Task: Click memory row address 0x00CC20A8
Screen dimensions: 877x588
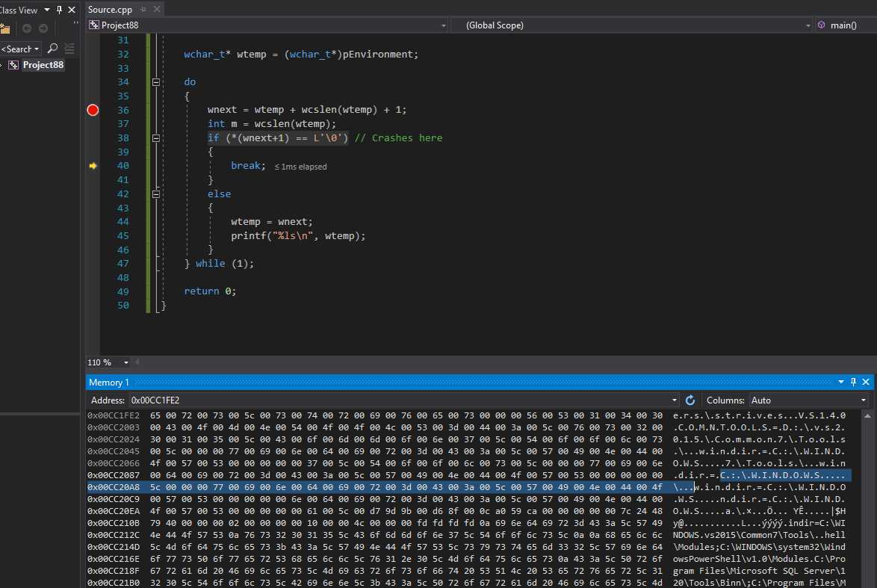Action: click(114, 487)
